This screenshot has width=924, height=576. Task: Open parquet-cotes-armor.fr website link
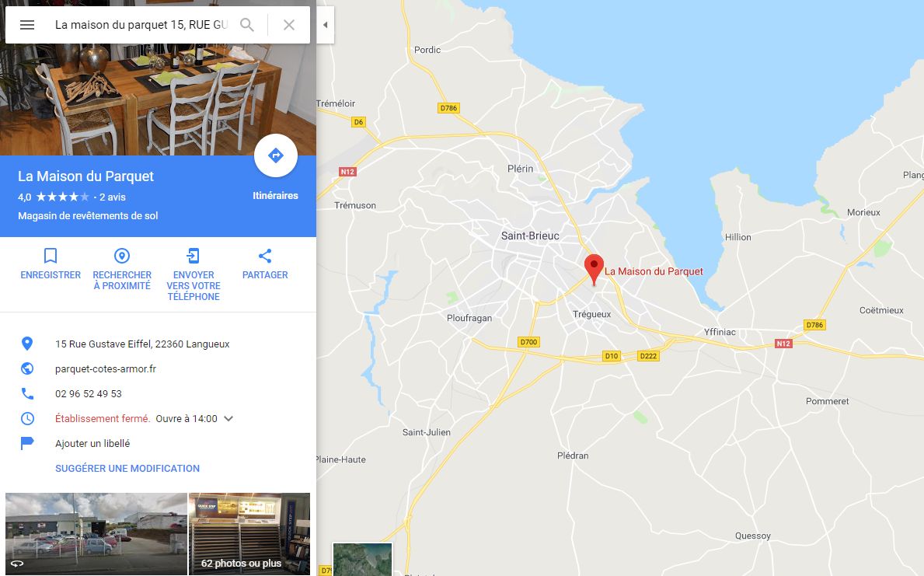click(x=106, y=369)
